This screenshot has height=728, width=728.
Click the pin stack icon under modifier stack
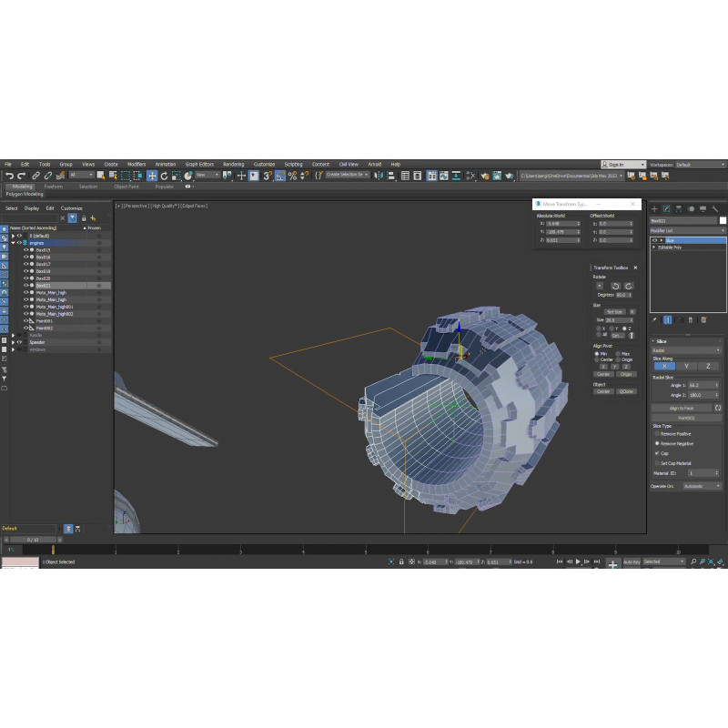coord(655,319)
